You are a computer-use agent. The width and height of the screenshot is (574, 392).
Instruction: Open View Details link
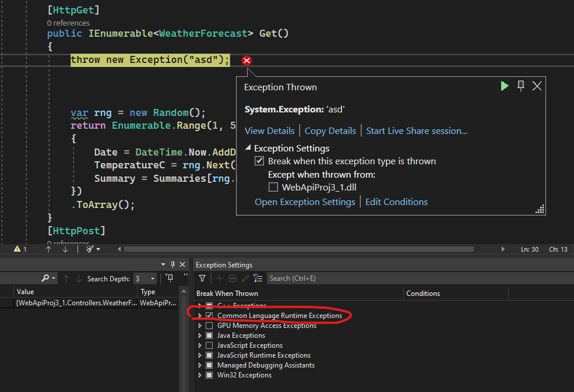pos(269,130)
